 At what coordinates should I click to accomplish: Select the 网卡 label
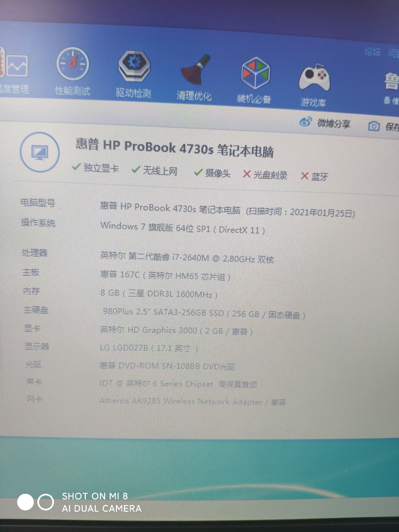35,399
